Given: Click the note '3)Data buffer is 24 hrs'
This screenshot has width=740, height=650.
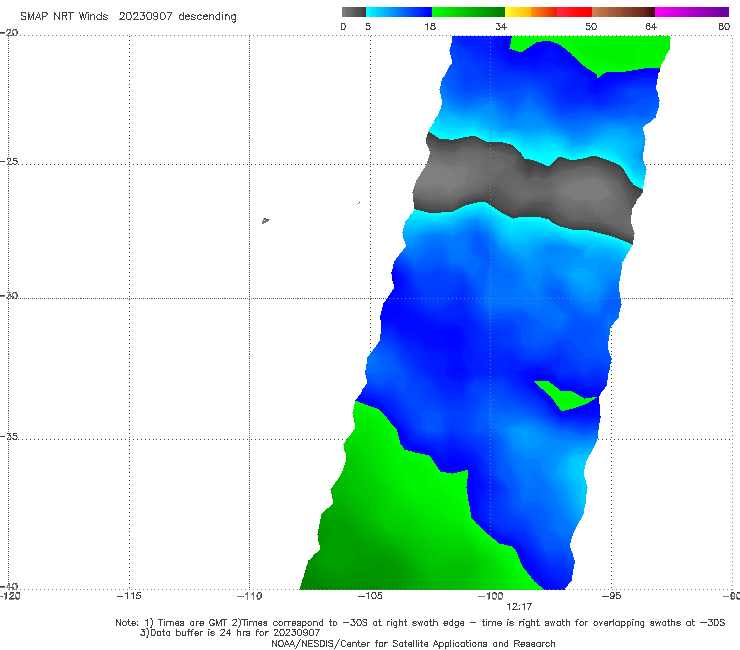Looking at the screenshot, I should coord(230,633).
